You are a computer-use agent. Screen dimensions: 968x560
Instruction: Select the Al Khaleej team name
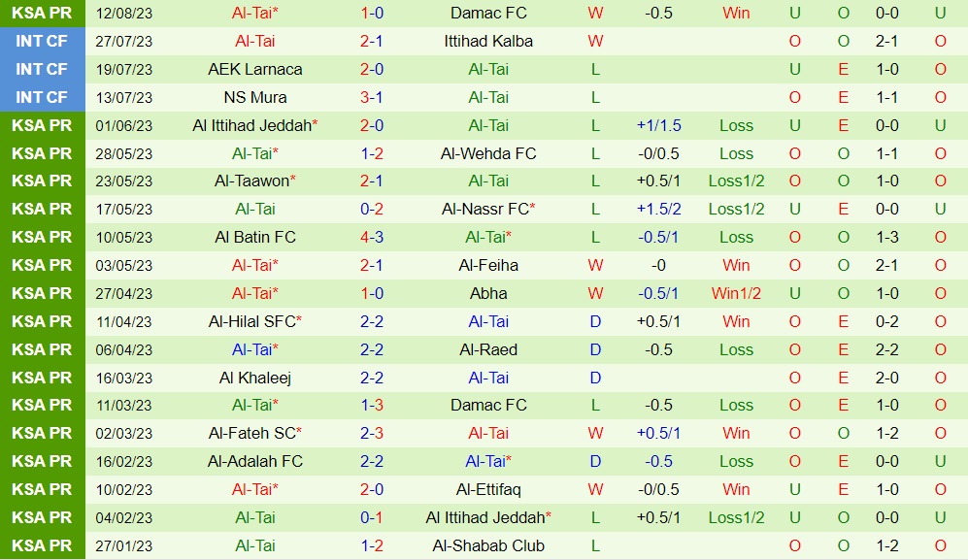pyautogui.click(x=255, y=378)
